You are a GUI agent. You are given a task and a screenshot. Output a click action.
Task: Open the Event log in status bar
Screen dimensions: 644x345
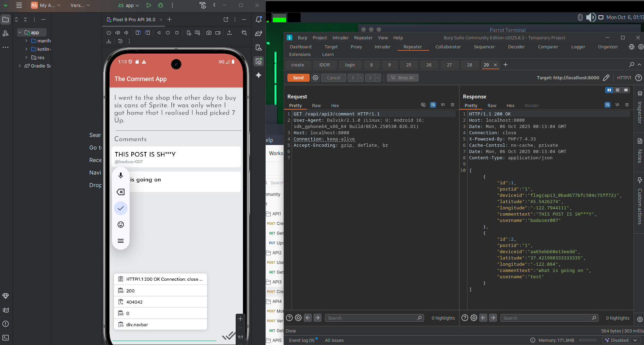(302, 340)
